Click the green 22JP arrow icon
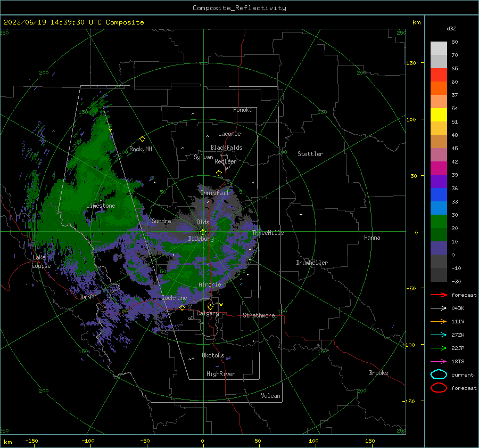479x448 pixels. 439,348
